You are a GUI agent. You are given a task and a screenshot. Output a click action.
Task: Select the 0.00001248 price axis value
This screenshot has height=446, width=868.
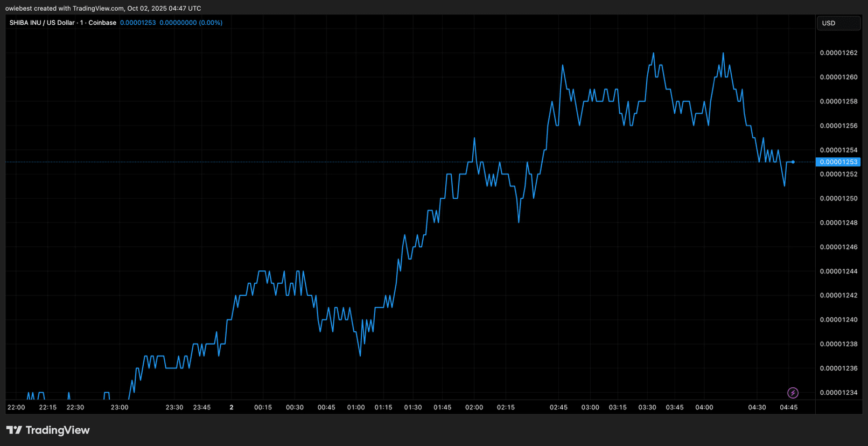click(x=838, y=222)
